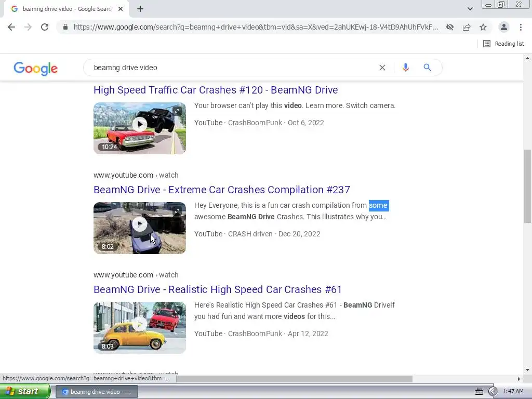Expand preview icon on 10:24 thumbnail
This screenshot has height=399, width=532.
177,111
